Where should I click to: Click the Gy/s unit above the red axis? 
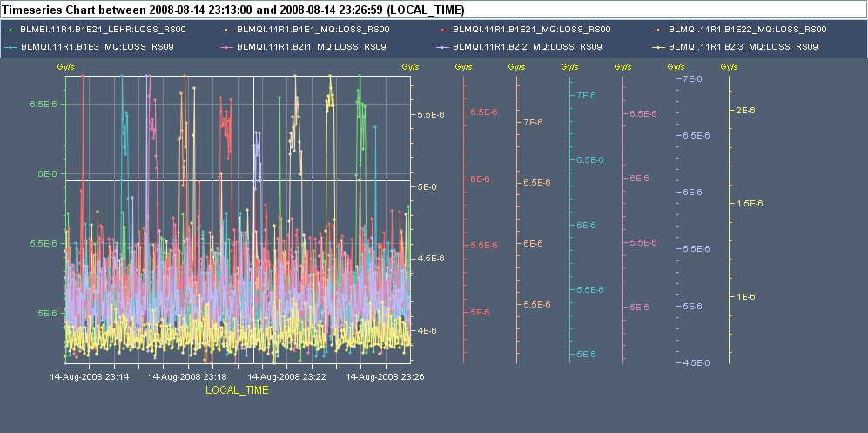click(463, 67)
